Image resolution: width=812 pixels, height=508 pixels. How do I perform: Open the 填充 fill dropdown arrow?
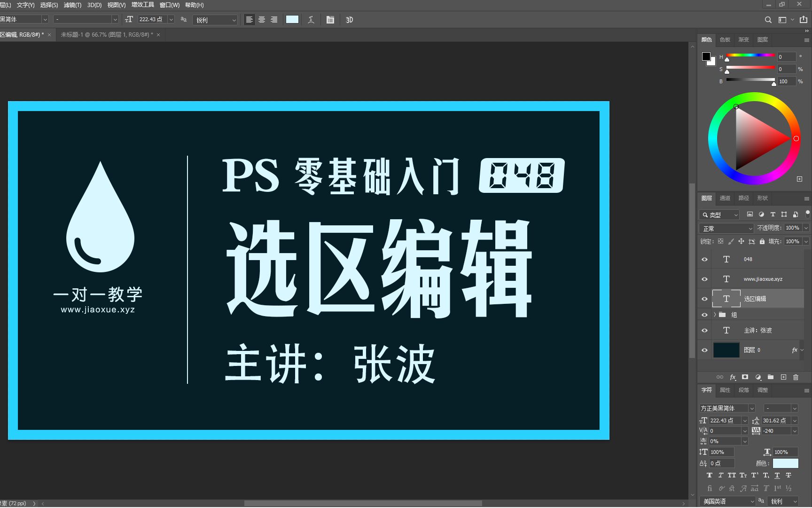[x=806, y=241]
